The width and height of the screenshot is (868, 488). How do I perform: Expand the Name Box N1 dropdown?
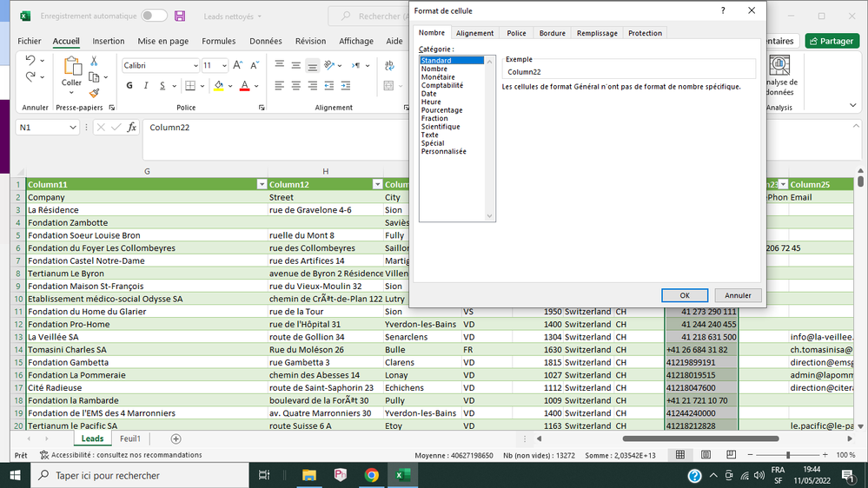click(x=73, y=128)
